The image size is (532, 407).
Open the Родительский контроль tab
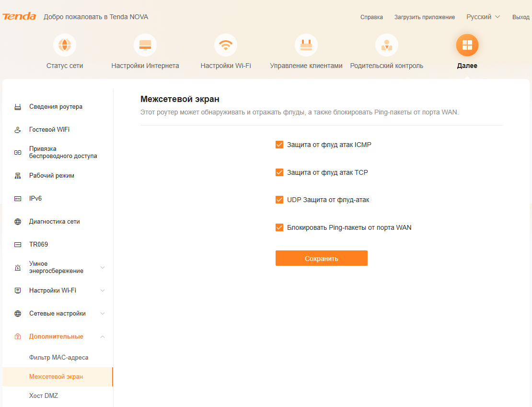pyautogui.click(x=387, y=66)
